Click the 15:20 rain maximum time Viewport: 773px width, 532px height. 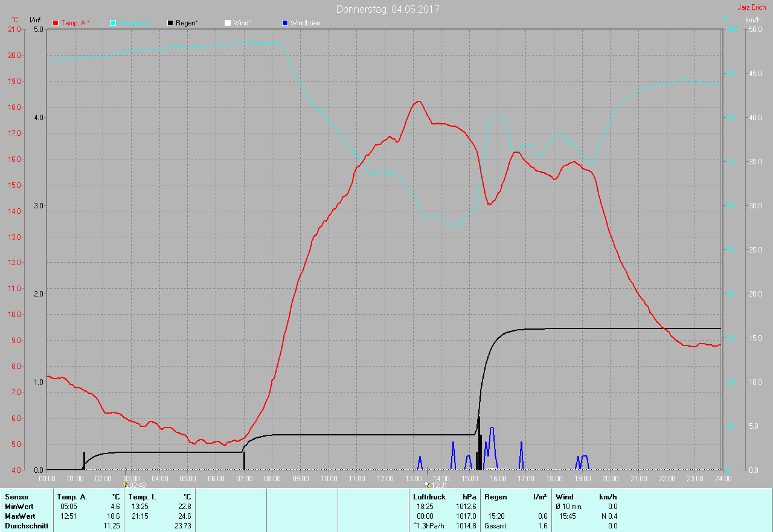coord(496,516)
